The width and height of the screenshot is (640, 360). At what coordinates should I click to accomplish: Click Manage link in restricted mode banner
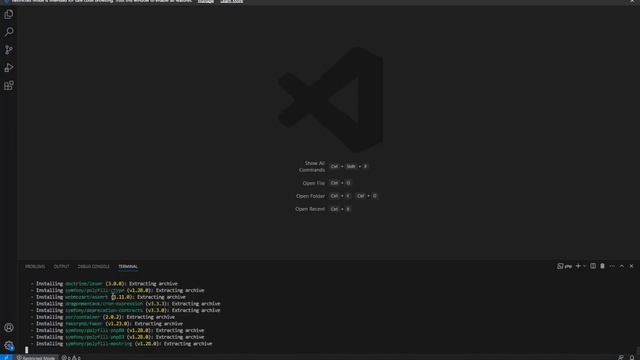[206, 1]
